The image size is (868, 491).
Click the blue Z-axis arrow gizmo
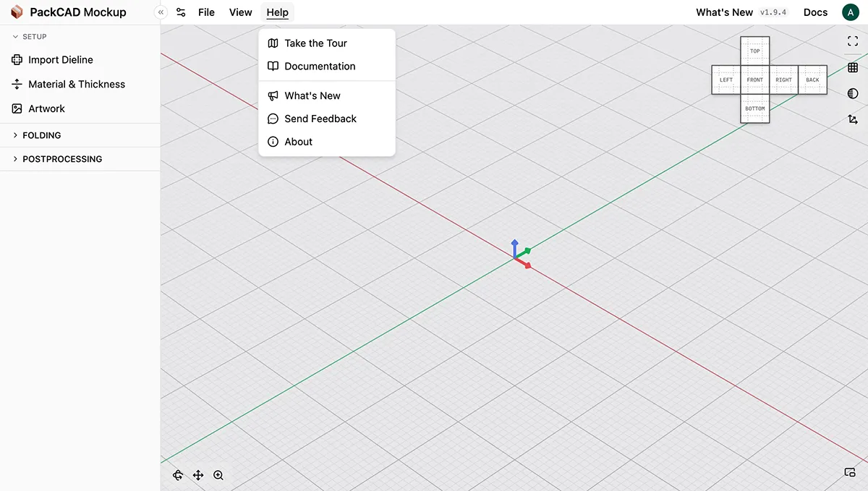[514, 247]
